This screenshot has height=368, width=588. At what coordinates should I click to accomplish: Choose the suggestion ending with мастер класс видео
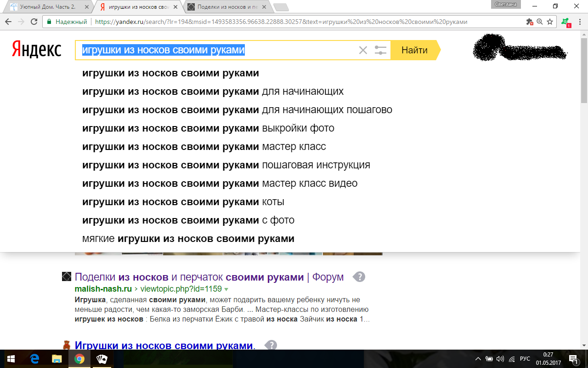(220, 184)
